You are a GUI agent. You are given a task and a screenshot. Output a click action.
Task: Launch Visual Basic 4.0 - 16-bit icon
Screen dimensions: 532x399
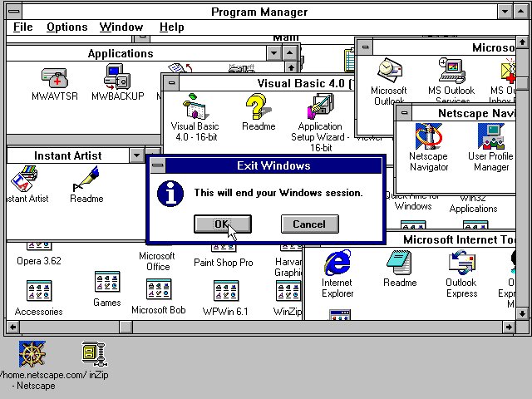pos(195,106)
